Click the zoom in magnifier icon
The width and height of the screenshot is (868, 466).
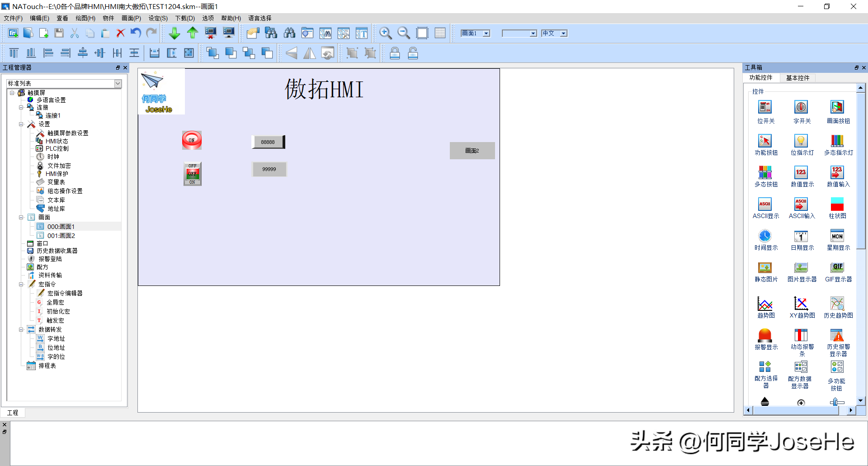(x=385, y=33)
